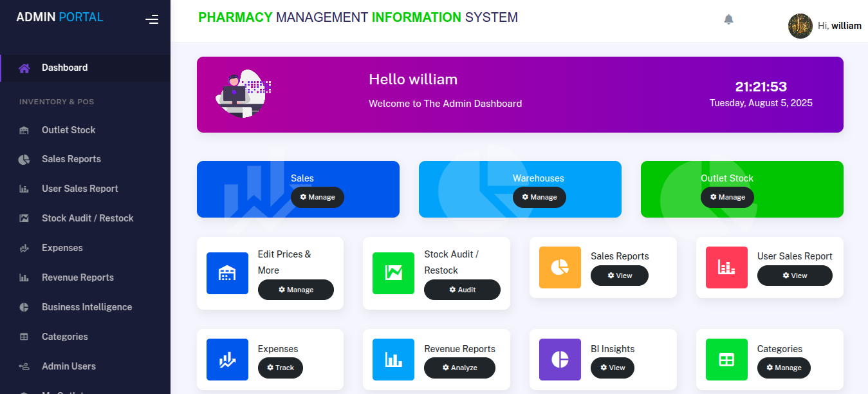
Task: Open the notifications bell
Action: click(x=728, y=19)
